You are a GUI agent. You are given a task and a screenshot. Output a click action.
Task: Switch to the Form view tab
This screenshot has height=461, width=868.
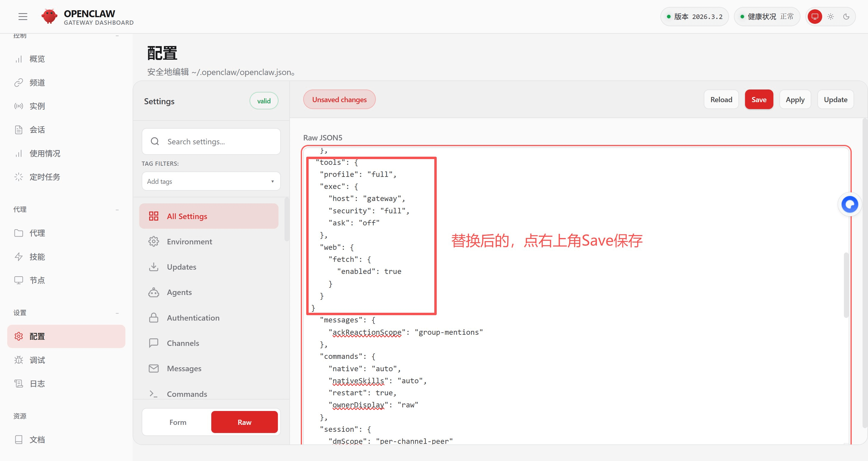[178, 422]
